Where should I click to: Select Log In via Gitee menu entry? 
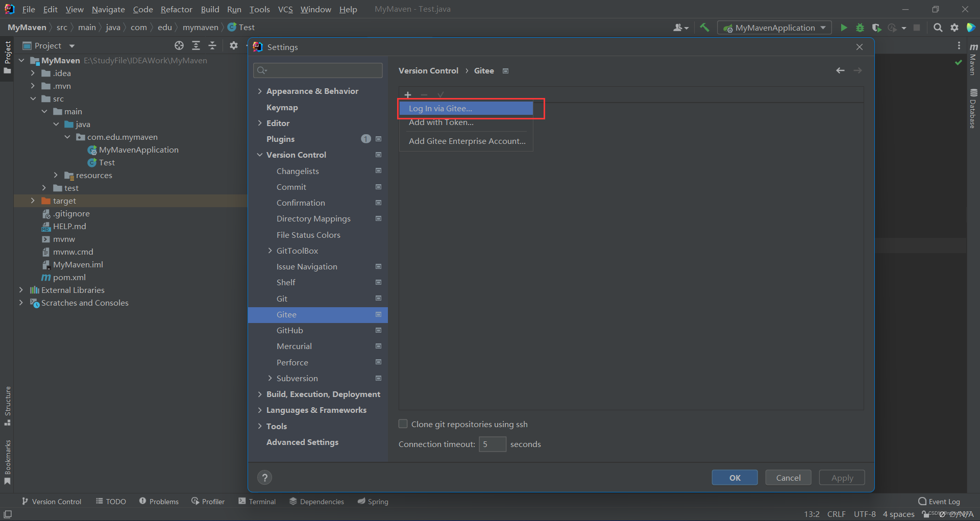[x=466, y=108]
